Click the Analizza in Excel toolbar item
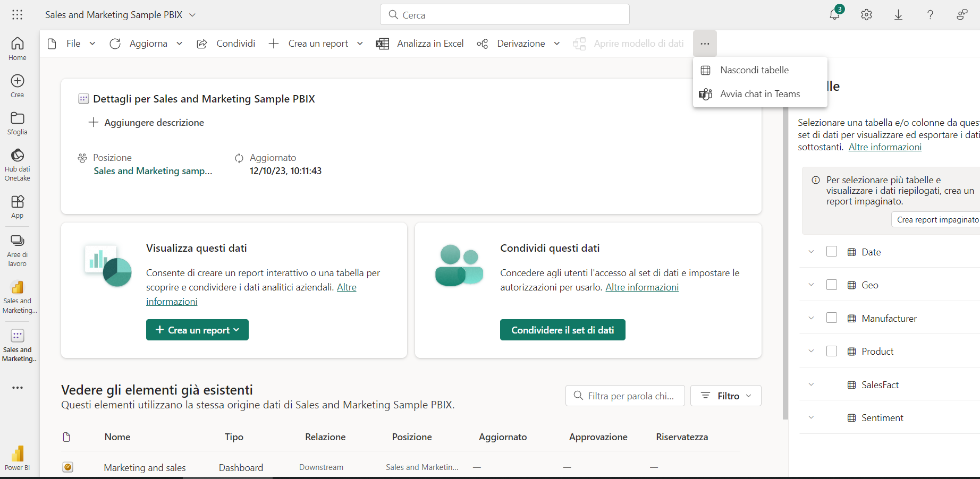 pyautogui.click(x=420, y=44)
